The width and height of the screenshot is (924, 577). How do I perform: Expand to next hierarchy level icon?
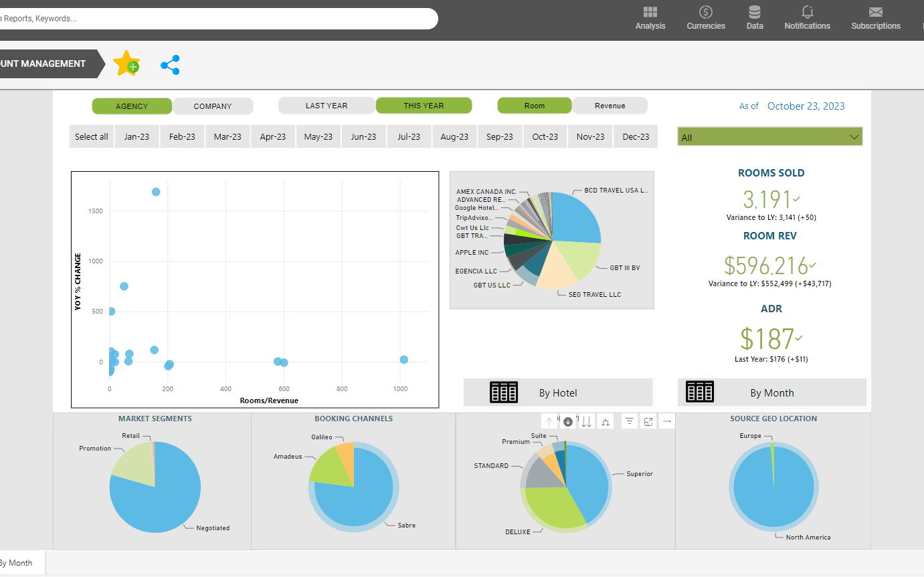click(x=605, y=421)
